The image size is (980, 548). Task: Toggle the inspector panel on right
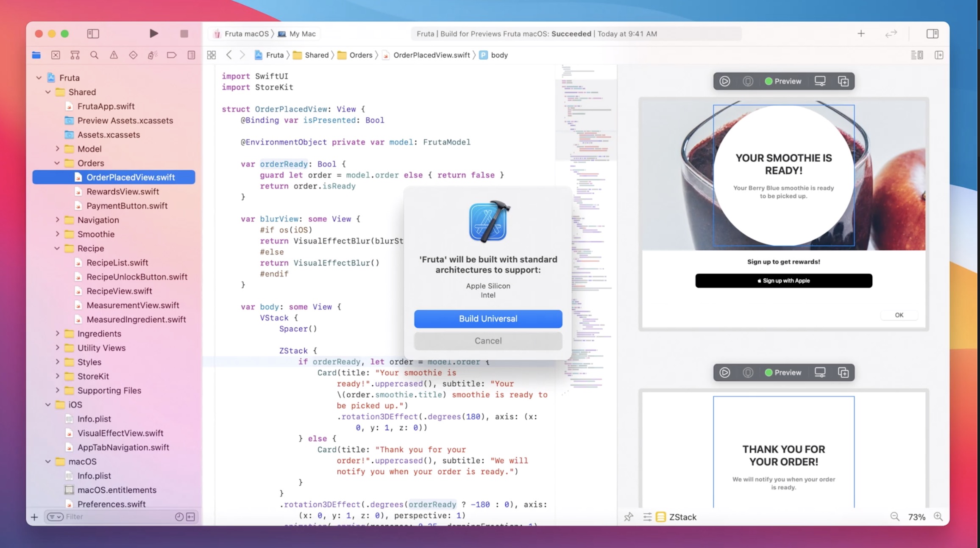(x=932, y=33)
